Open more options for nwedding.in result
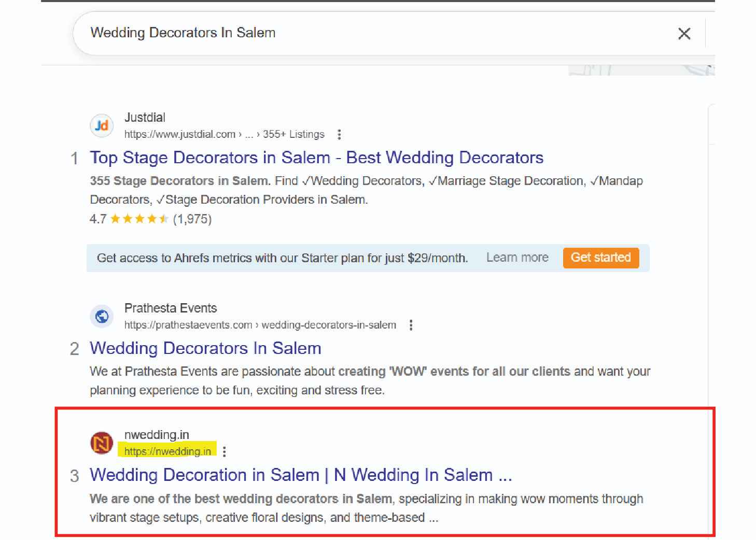The height and width of the screenshot is (540, 756). (x=224, y=452)
